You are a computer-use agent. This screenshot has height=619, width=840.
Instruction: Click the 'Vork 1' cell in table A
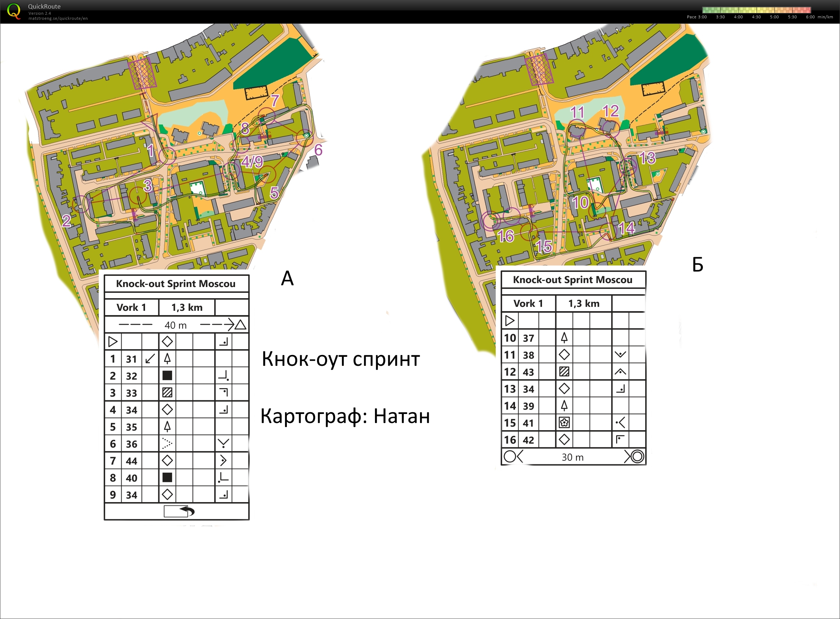tap(131, 307)
